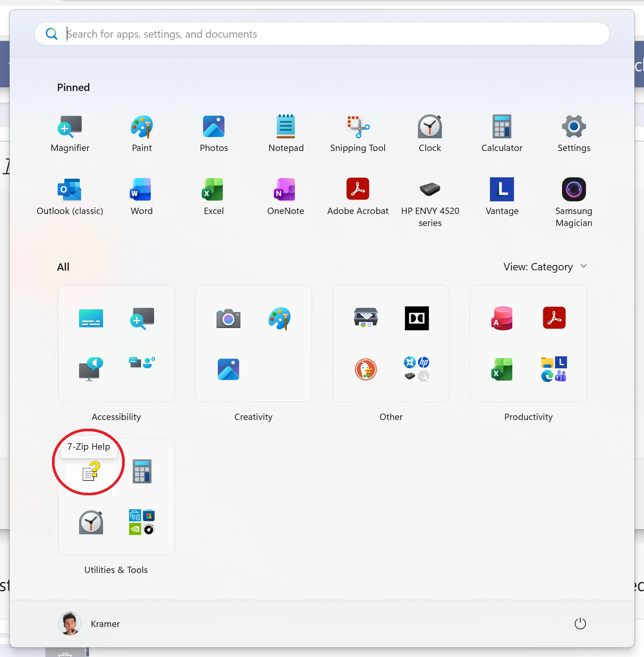The width and height of the screenshot is (644, 657).
Task: Click the All section heading
Action: [63, 267]
